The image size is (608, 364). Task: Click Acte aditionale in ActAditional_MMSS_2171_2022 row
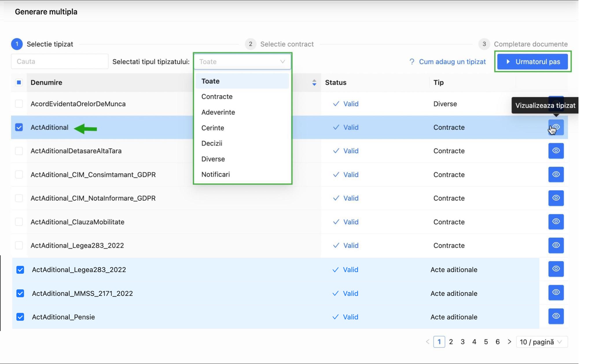coord(454,293)
